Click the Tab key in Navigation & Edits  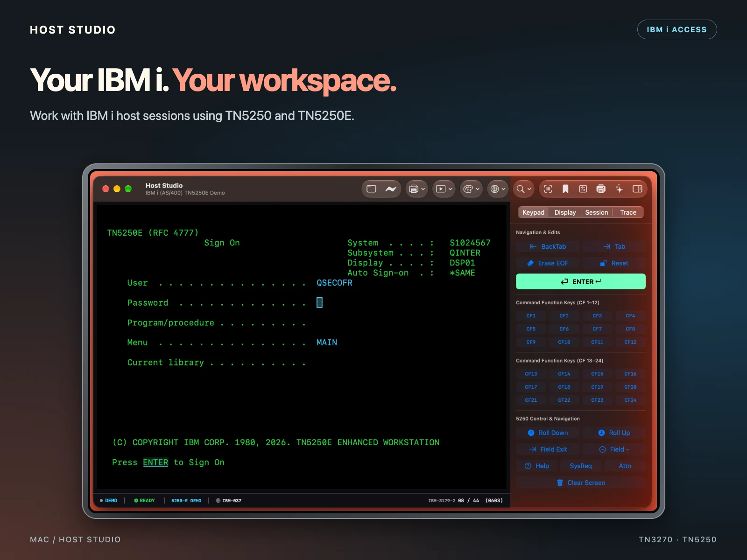(x=614, y=246)
